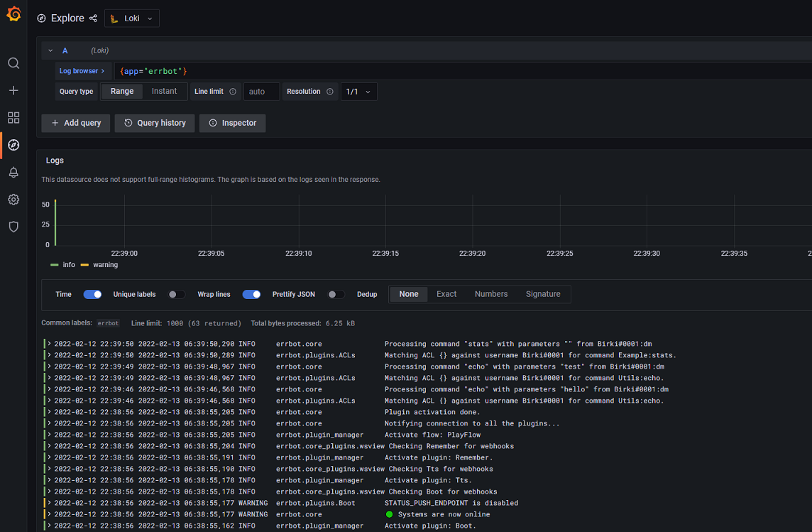Click the query editor containing {app="errbot"}

[x=463, y=71]
